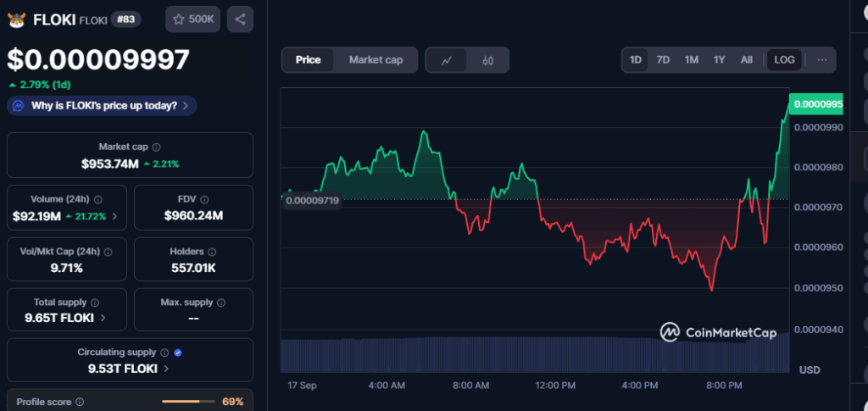Select the 7D time range
The width and height of the screenshot is (868, 411).
coord(663,60)
